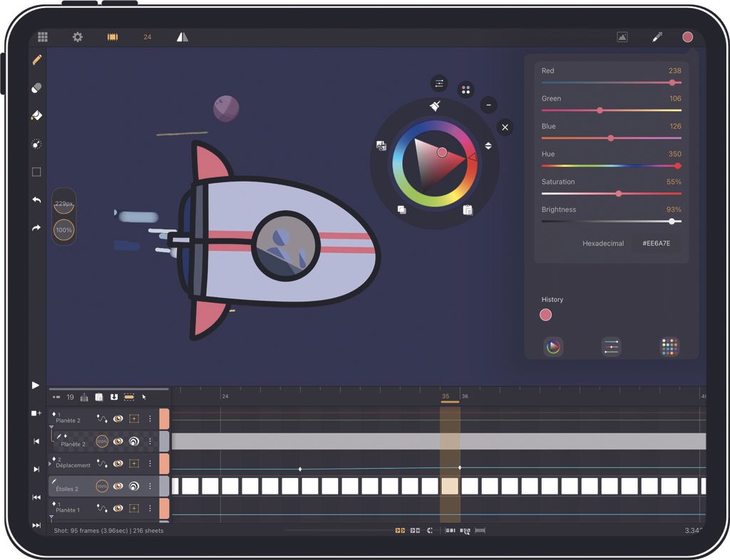Activate the selection marquee tool
This screenshot has width=730, height=560.
pyautogui.click(x=36, y=172)
